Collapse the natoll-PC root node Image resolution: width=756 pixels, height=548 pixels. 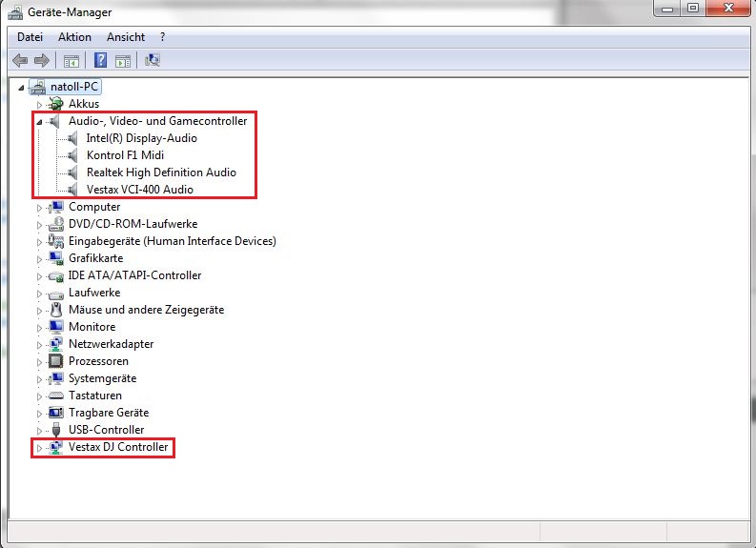click(21, 88)
